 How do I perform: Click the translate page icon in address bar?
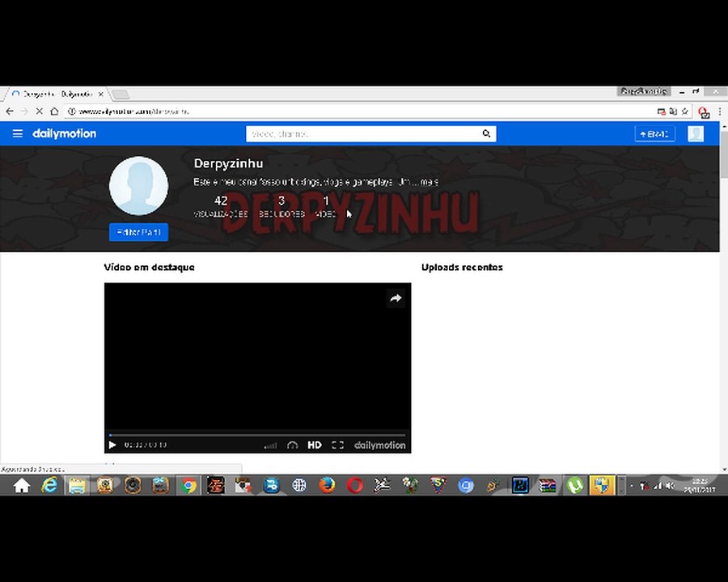click(x=673, y=112)
